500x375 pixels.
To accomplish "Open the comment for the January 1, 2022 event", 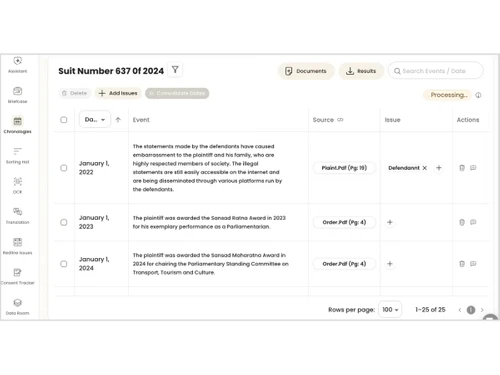I will tap(473, 168).
